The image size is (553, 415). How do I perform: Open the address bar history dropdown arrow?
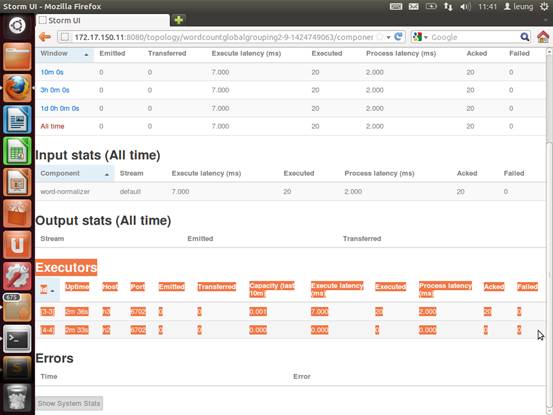click(388, 37)
